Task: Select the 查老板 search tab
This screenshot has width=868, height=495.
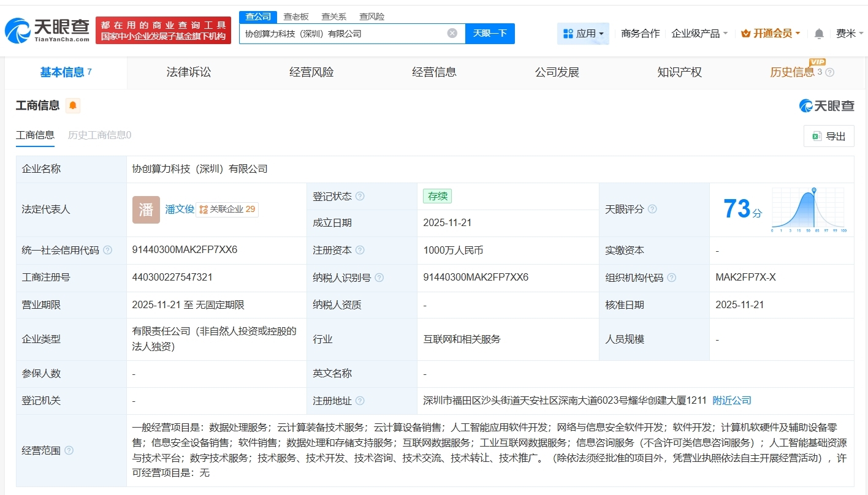Action: click(x=295, y=17)
